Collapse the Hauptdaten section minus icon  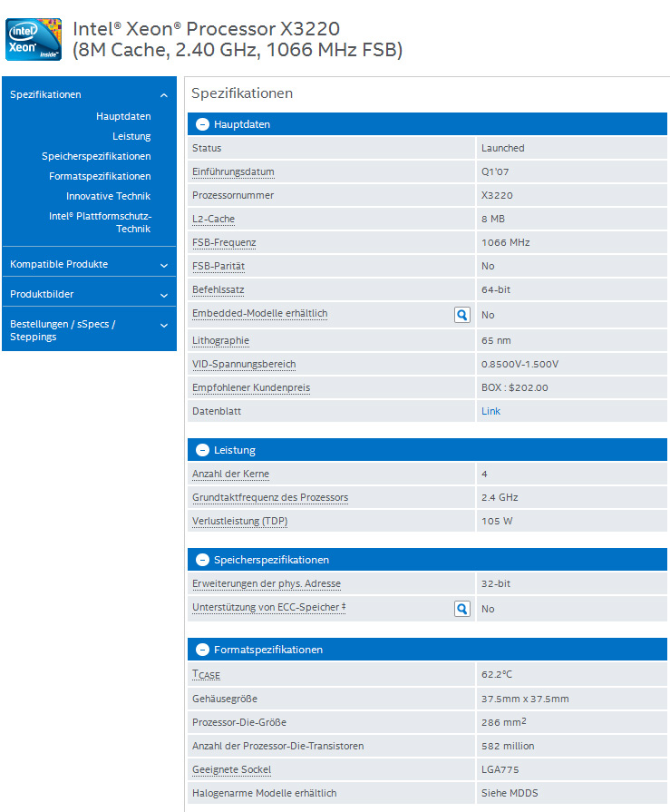pyautogui.click(x=203, y=124)
